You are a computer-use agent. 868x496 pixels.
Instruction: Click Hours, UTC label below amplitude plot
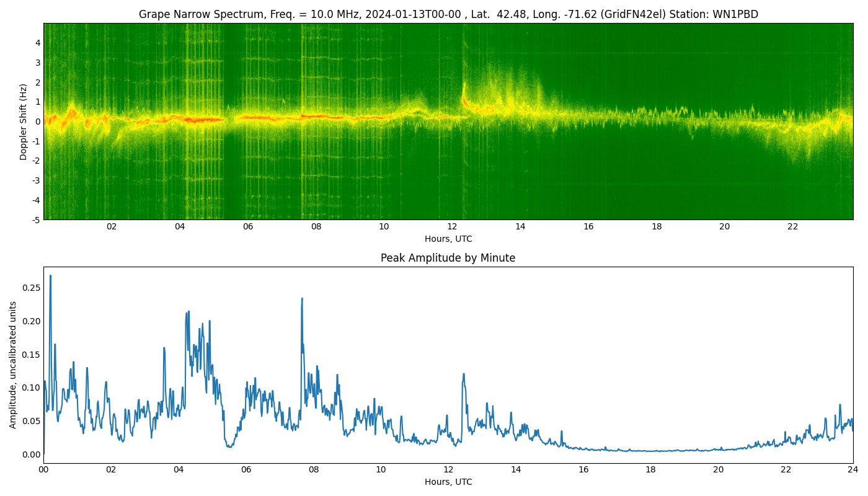[448, 482]
